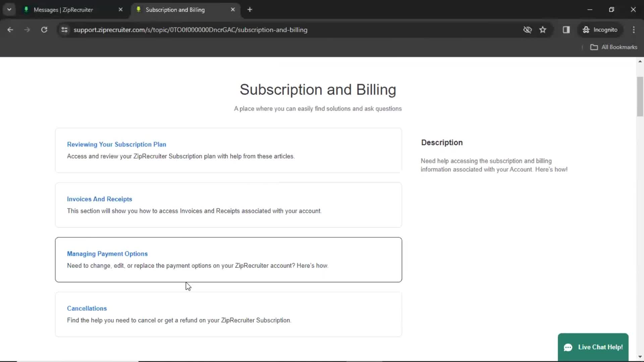The image size is (644, 362).
Task: Open the Cancellations help section
Action: (x=87, y=308)
